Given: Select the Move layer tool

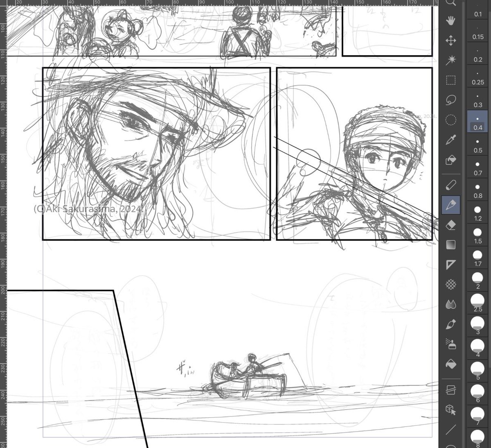Looking at the screenshot, I should tap(450, 41).
